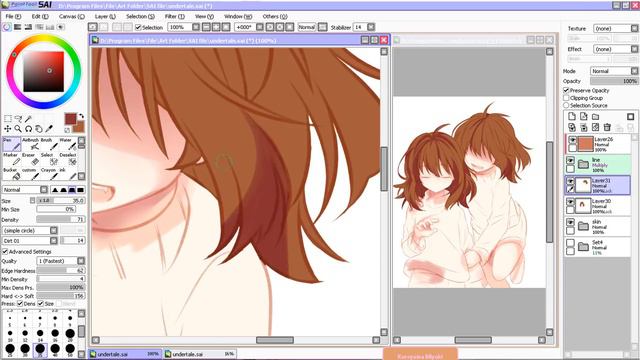Select the Crayon tool
The width and height of the screenshot is (640, 360).
49,174
